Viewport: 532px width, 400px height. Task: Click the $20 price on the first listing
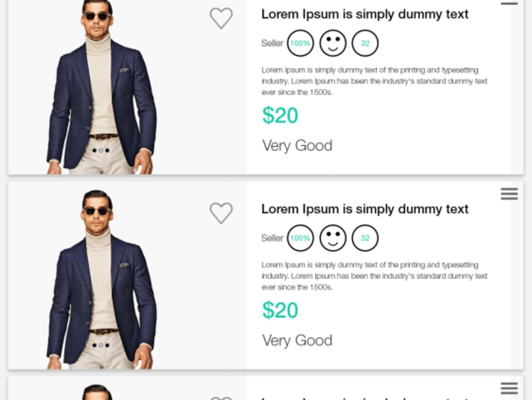tap(280, 115)
